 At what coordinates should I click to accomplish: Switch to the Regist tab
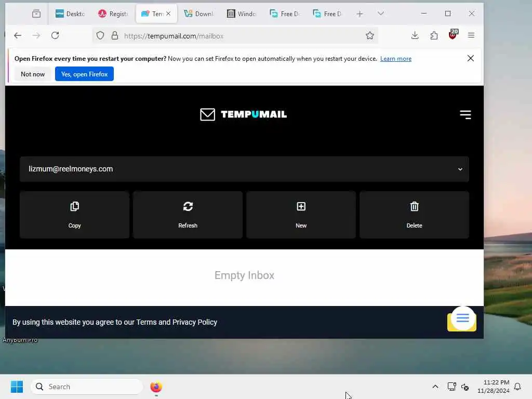[x=113, y=14]
